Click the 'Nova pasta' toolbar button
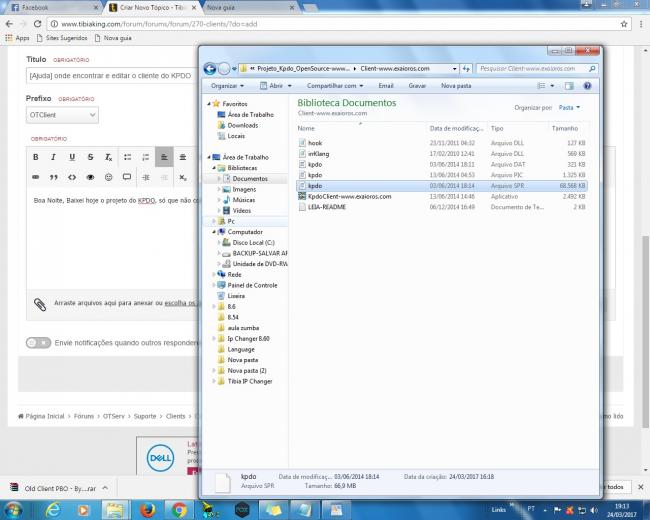The width and height of the screenshot is (650, 520). [456, 86]
